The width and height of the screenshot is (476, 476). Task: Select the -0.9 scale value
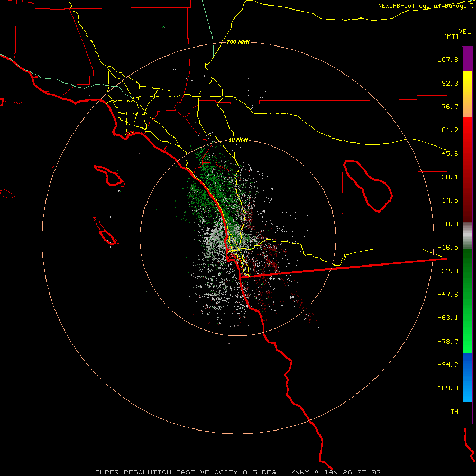point(450,224)
